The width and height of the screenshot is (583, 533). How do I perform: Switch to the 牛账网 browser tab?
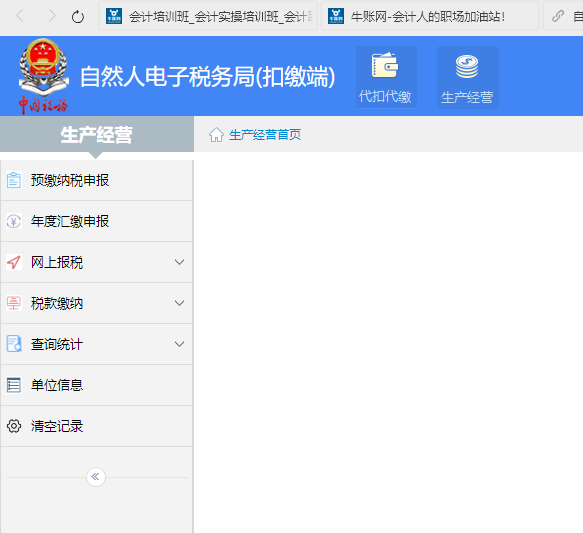point(430,16)
